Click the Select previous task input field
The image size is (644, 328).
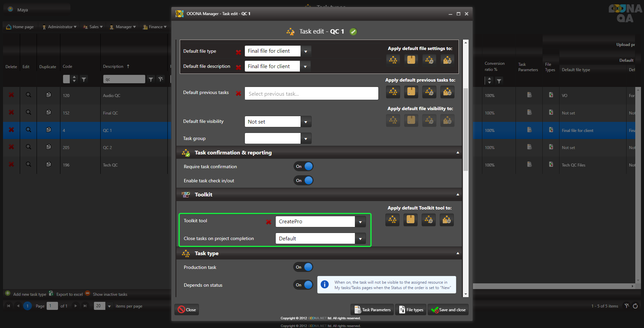pos(311,94)
